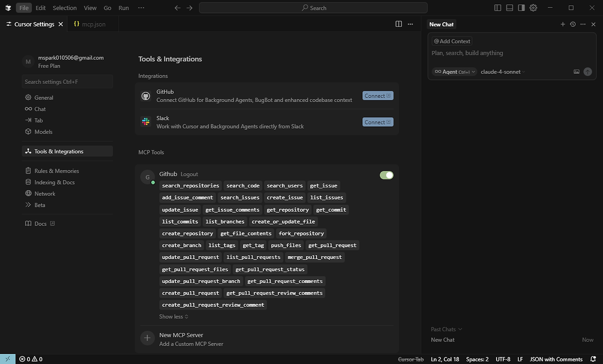603x364 pixels.
Task: Open the claude-4-sonnet model dropdown
Action: click(x=503, y=72)
